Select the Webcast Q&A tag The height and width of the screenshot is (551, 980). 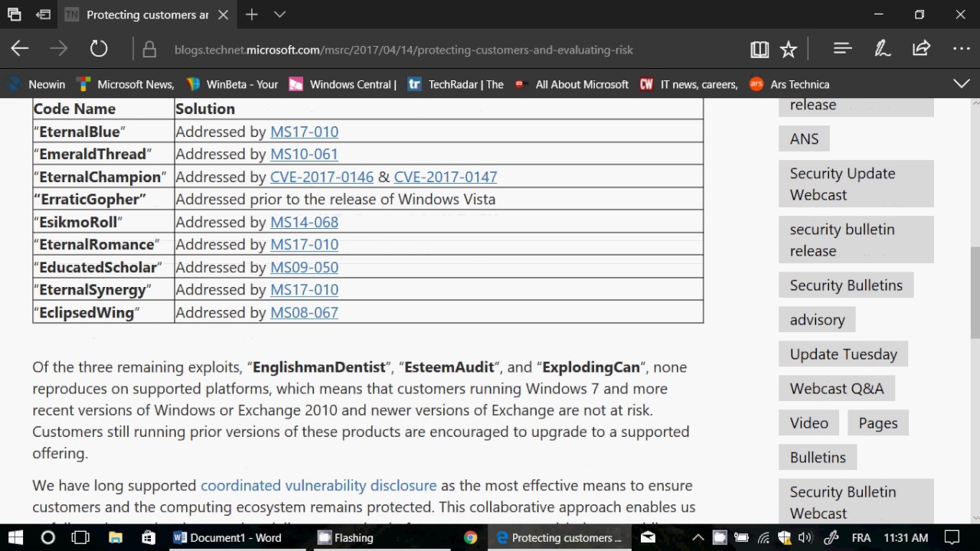click(x=837, y=388)
